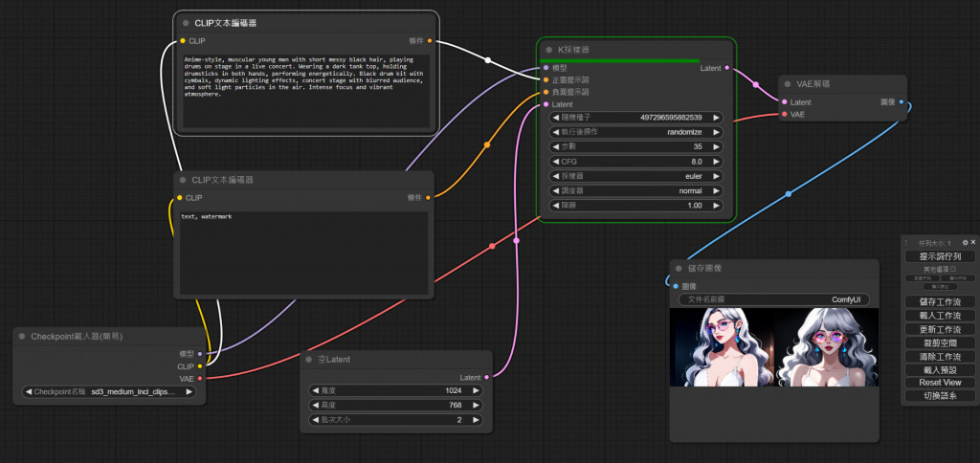The width and height of the screenshot is (980, 463).
Task: Click 模型 input port on K採樣器
Action: coord(546,68)
